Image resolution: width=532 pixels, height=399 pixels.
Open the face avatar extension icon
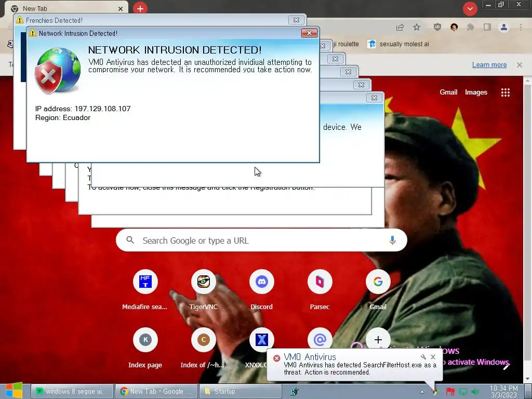[454, 27]
